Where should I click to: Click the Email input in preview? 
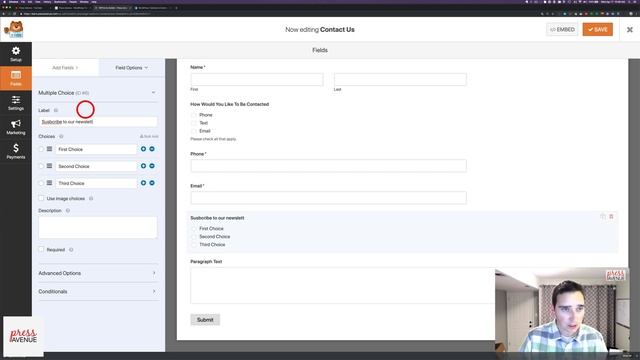pyautogui.click(x=329, y=198)
